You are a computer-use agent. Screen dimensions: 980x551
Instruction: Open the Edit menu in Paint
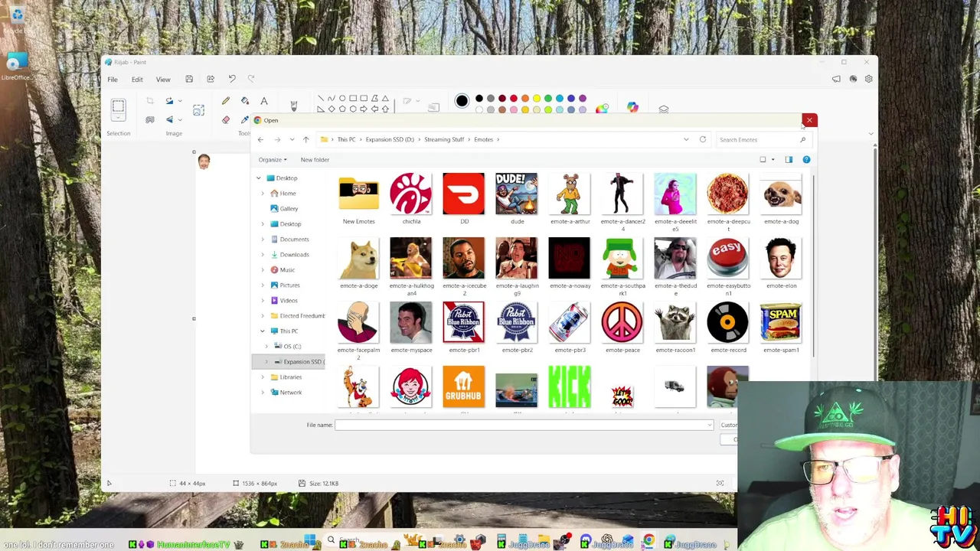(137, 79)
